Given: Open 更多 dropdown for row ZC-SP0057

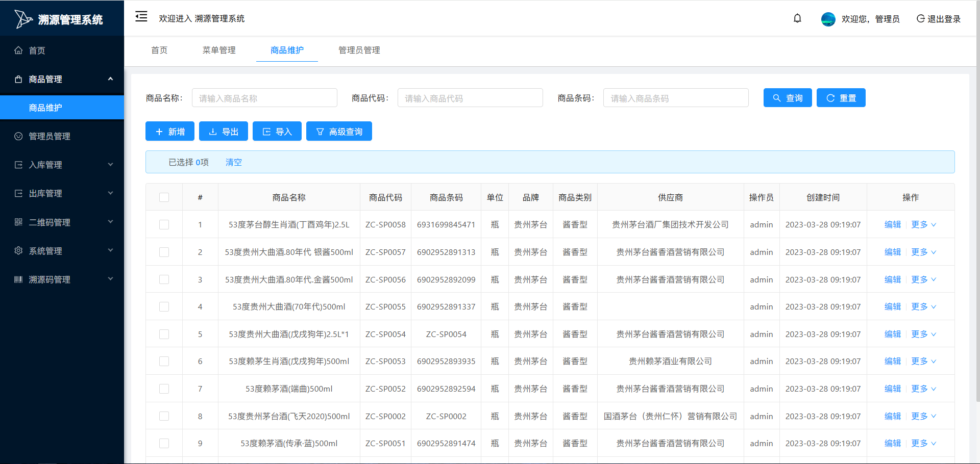Looking at the screenshot, I should tap(923, 252).
